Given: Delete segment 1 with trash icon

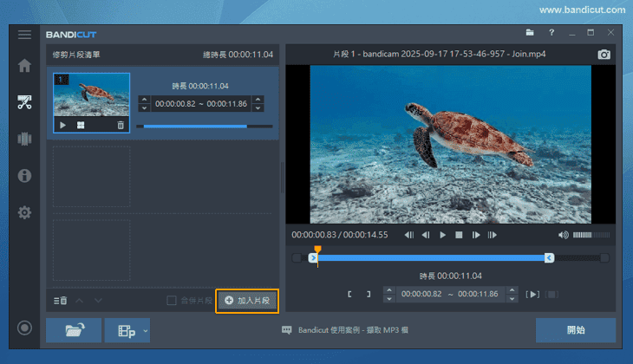Looking at the screenshot, I should tap(121, 126).
